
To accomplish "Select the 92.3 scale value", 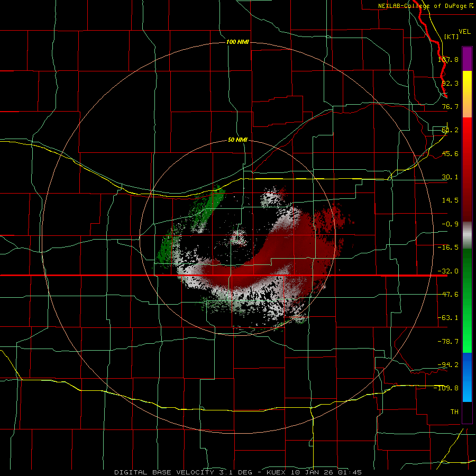I will [450, 83].
